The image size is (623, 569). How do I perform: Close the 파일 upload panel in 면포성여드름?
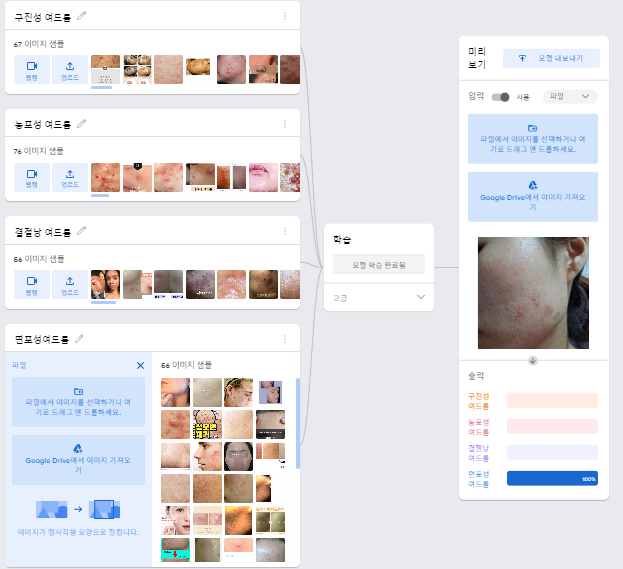point(140,366)
